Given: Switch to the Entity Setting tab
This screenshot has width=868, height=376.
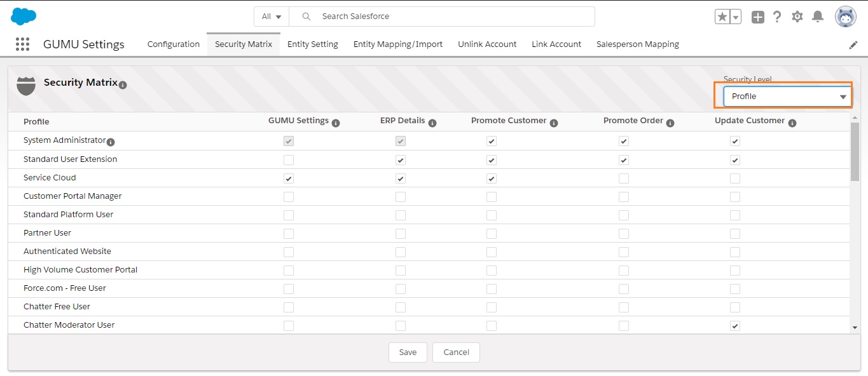Looking at the screenshot, I should click(x=313, y=44).
